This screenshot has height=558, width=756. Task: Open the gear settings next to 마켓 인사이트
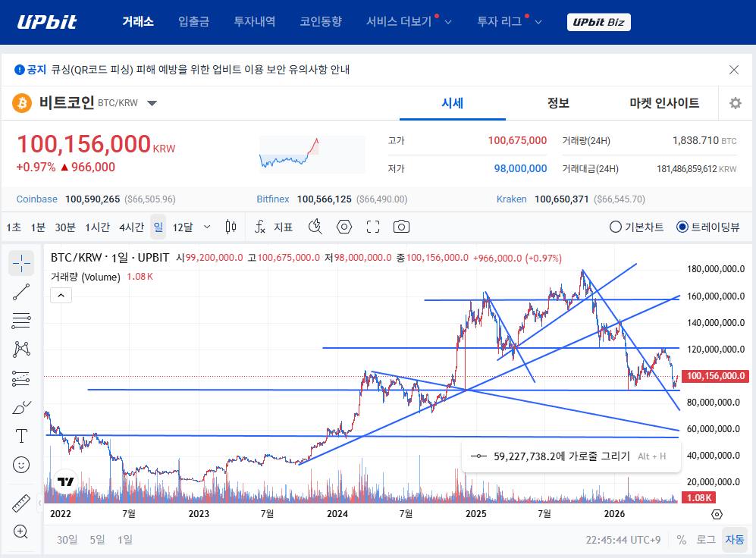(x=736, y=103)
